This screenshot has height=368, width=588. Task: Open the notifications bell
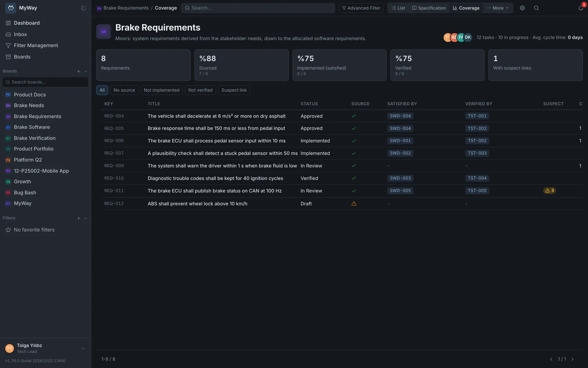pyautogui.click(x=581, y=8)
